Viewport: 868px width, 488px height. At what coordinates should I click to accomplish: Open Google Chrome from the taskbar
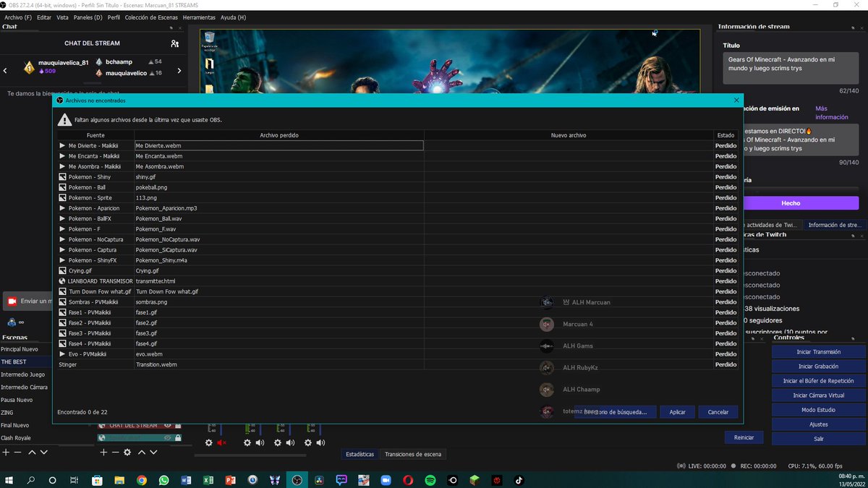tap(142, 480)
